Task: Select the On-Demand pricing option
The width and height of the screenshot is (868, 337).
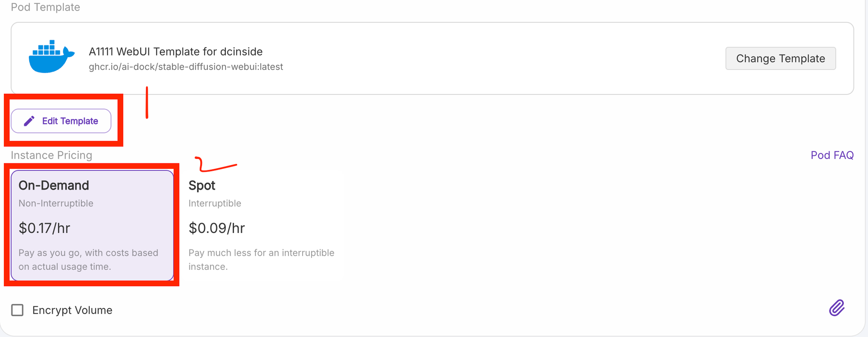Action: tap(92, 225)
